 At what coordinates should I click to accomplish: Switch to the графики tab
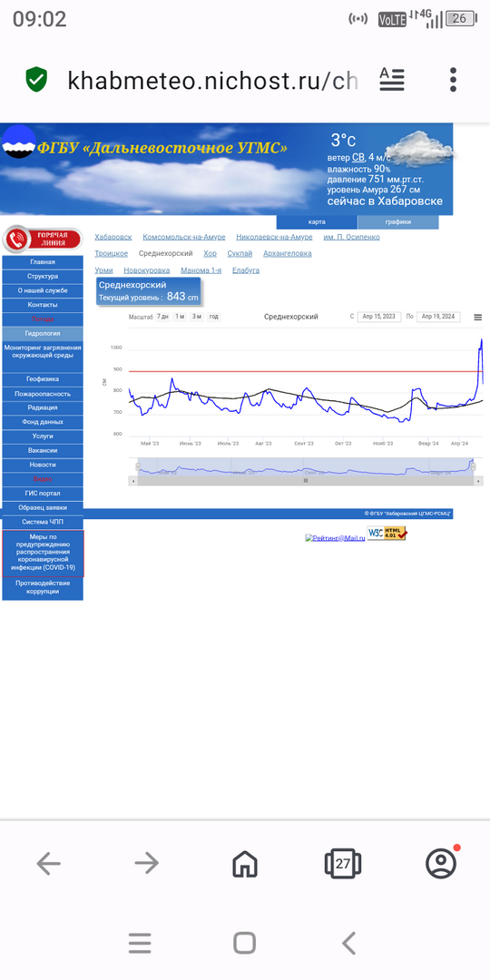click(398, 222)
